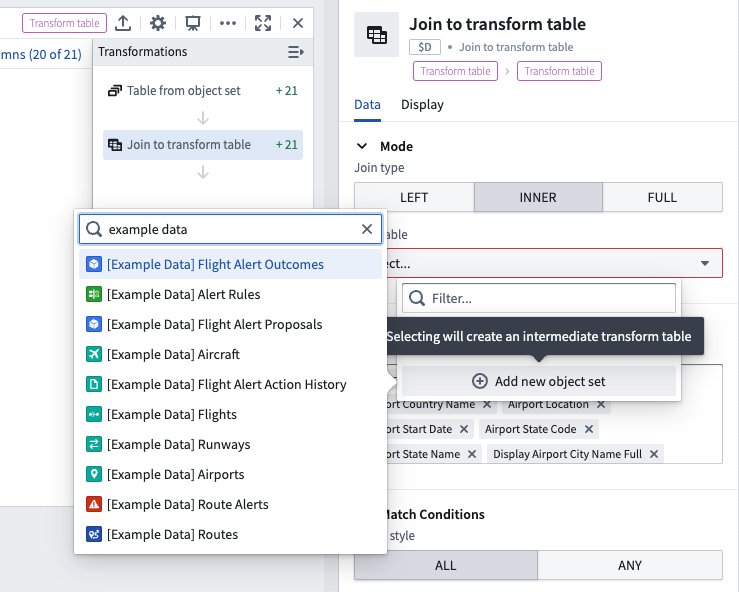The height and width of the screenshot is (592, 739).
Task: Click the expand to fullscreen icon
Action: 263,23
